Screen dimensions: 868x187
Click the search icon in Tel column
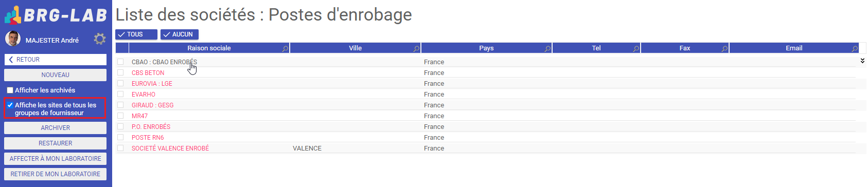click(x=636, y=48)
